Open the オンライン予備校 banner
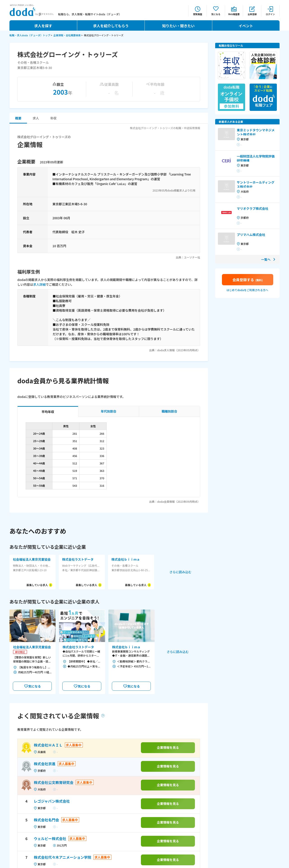The height and width of the screenshot is (868, 289). [x=231, y=97]
